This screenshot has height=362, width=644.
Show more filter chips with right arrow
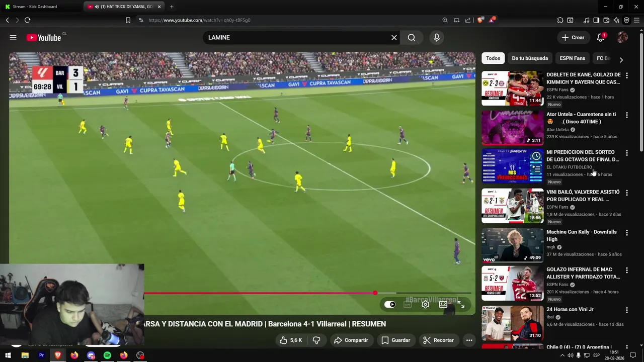[621, 59]
